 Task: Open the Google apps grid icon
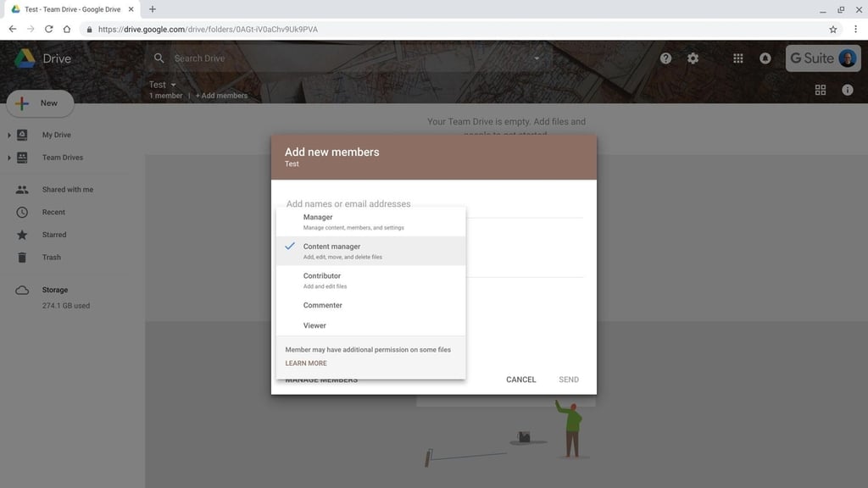(738, 58)
